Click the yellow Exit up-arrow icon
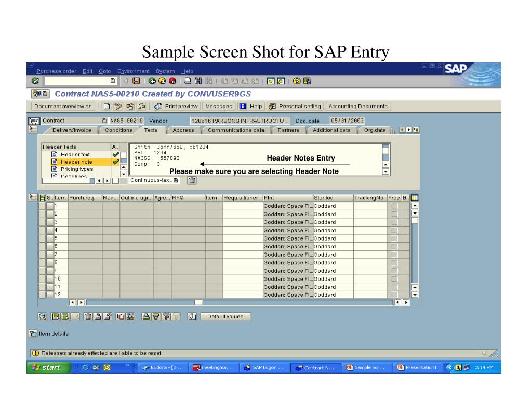This screenshot has height=399, width=532. 162,81
